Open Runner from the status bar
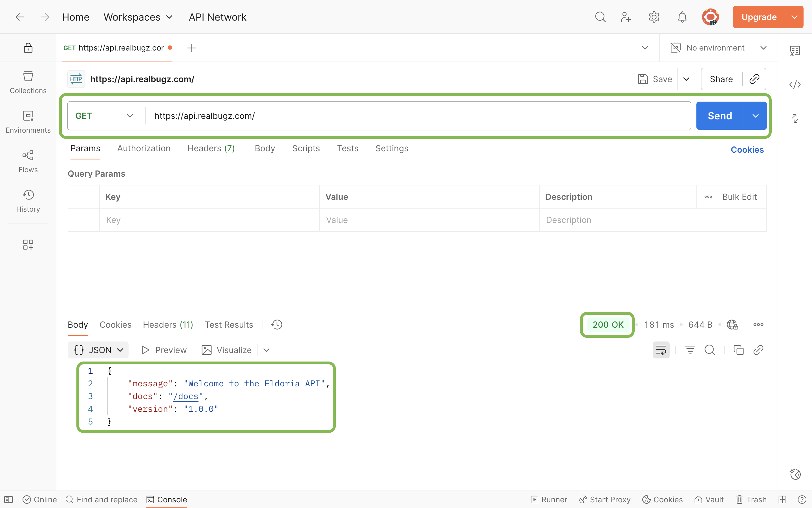Image resolution: width=812 pixels, height=508 pixels. 549,500
